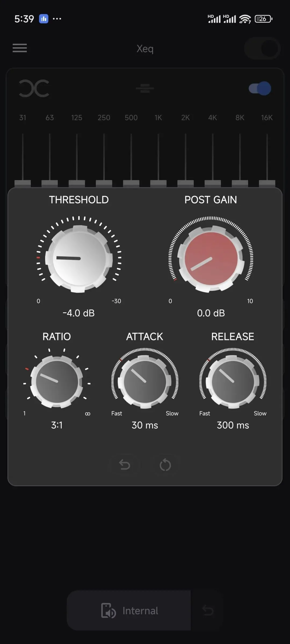Click the Xeq title text

[145, 49]
